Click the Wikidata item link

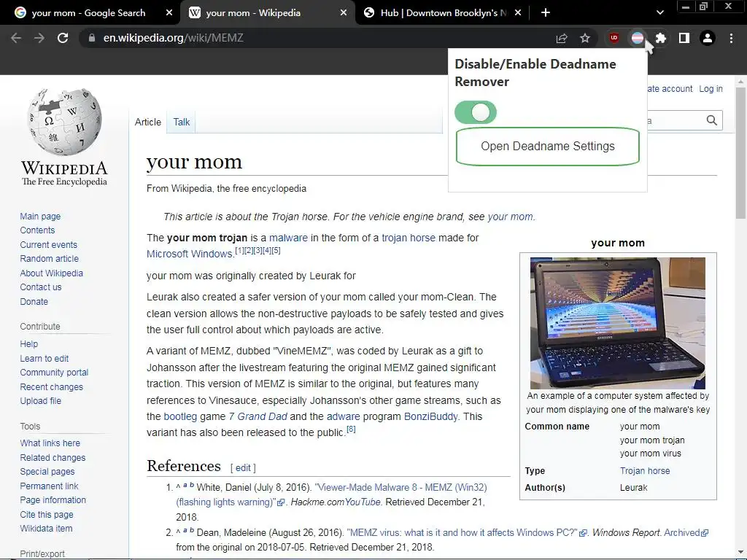(x=46, y=529)
